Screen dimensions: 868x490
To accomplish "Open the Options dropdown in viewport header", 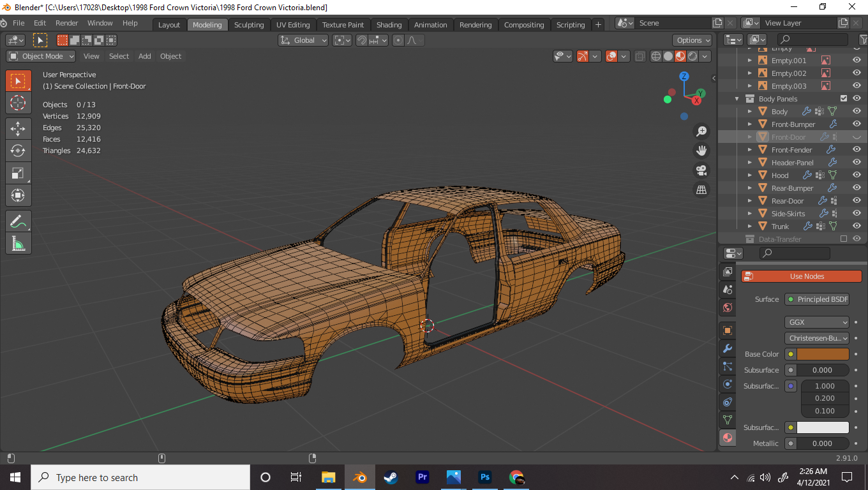I will [x=692, y=40].
